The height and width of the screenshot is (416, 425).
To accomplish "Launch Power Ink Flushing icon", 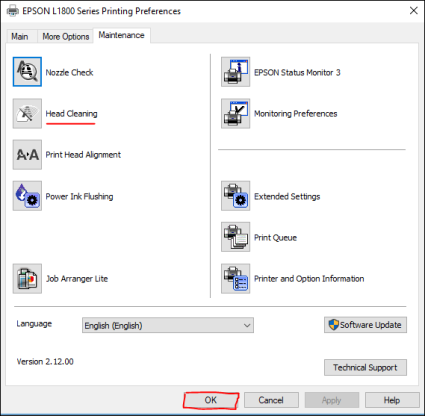I will [27, 196].
